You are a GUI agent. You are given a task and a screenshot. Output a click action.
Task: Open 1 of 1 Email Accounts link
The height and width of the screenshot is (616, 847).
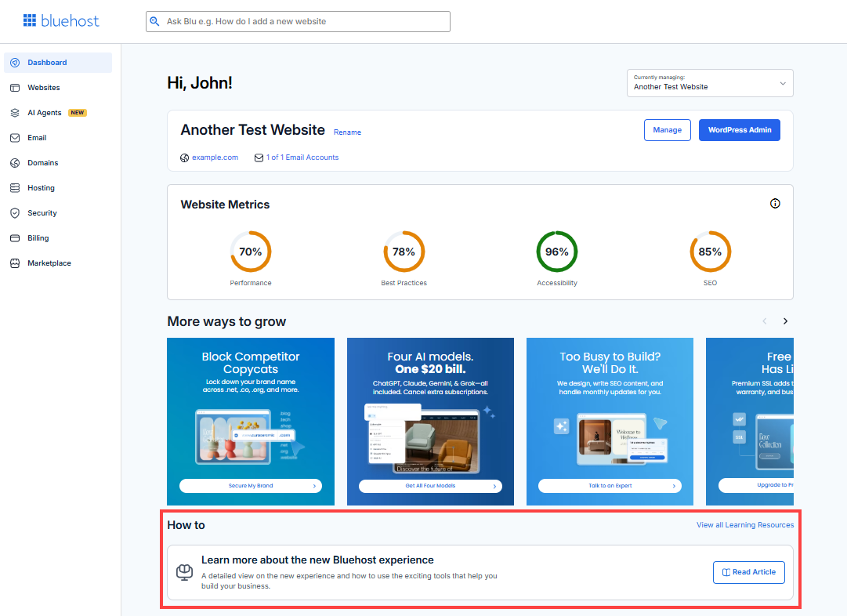[302, 158]
